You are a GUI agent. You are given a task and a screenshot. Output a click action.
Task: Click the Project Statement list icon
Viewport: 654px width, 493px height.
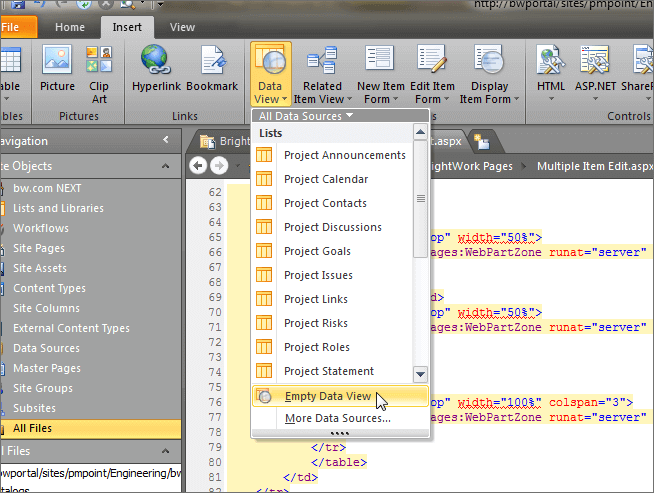pyautogui.click(x=264, y=371)
